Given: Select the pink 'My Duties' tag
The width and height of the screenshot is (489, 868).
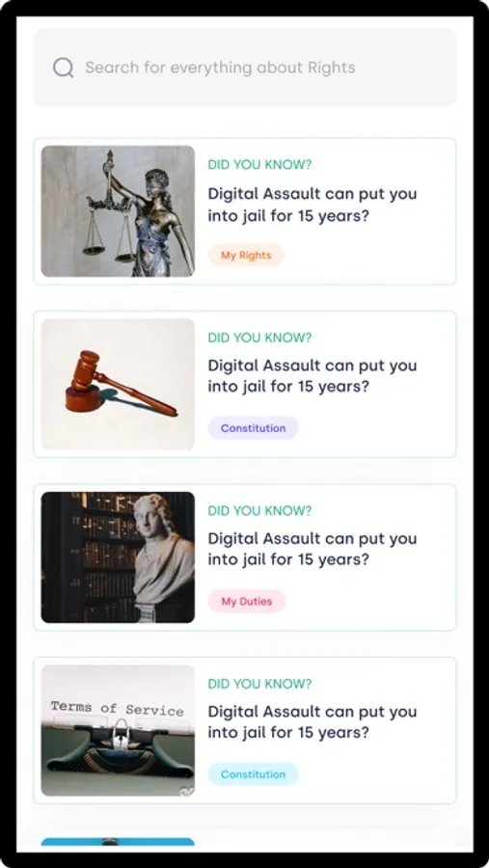Looking at the screenshot, I should [247, 601].
